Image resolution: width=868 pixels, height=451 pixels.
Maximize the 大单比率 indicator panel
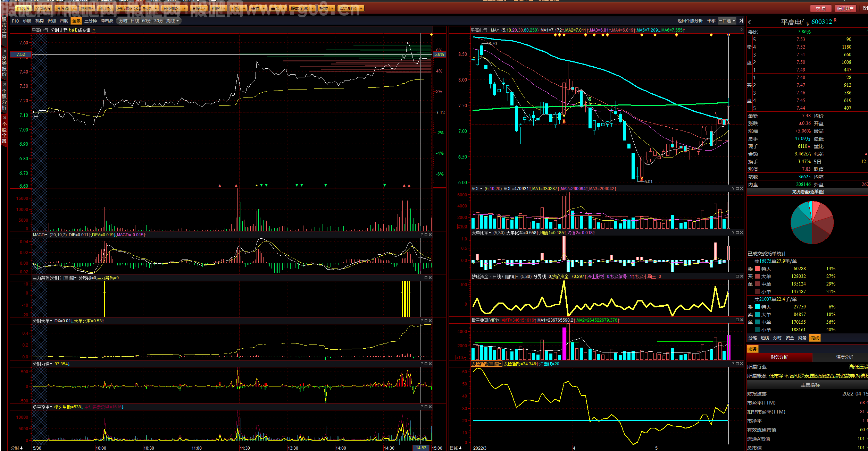[x=737, y=233]
